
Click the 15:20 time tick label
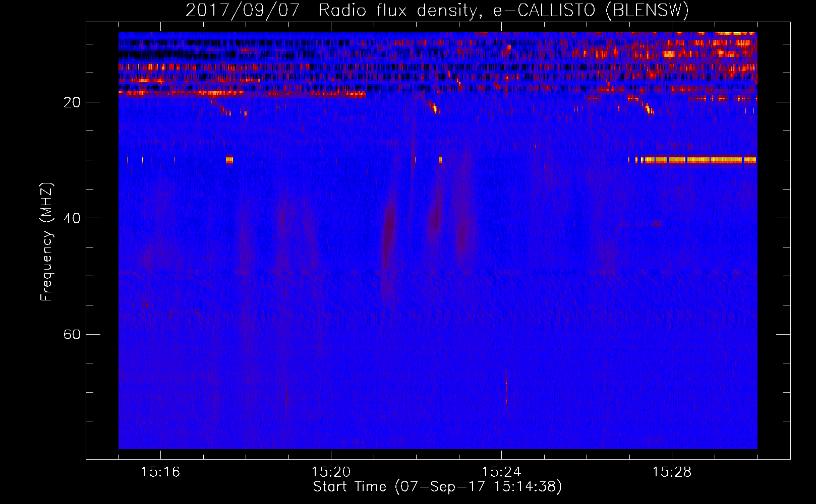pyautogui.click(x=331, y=472)
